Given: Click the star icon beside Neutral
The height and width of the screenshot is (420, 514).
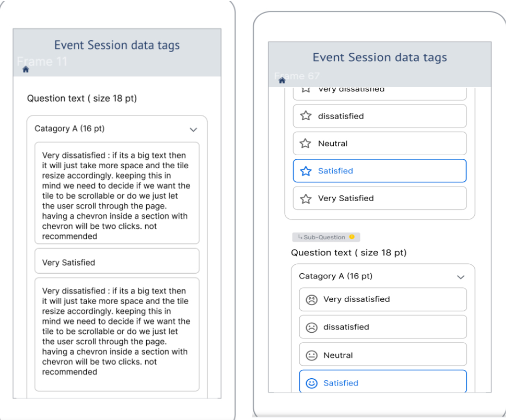Looking at the screenshot, I should (305, 143).
